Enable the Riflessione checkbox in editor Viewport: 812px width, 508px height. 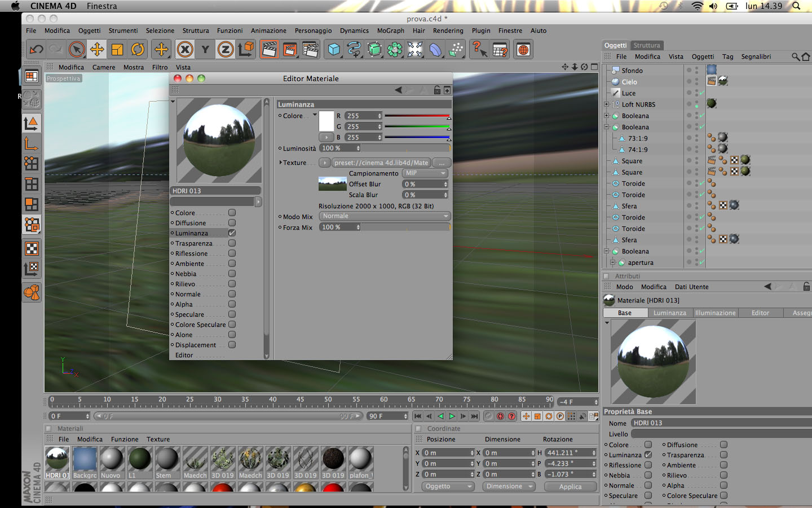tap(232, 253)
